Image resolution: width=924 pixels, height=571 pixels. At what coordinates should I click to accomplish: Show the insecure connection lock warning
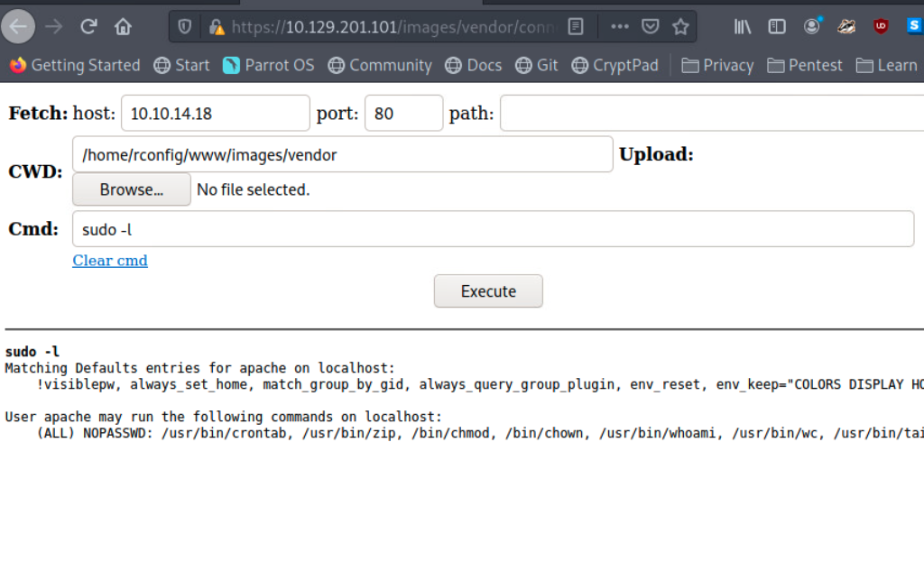[217, 26]
